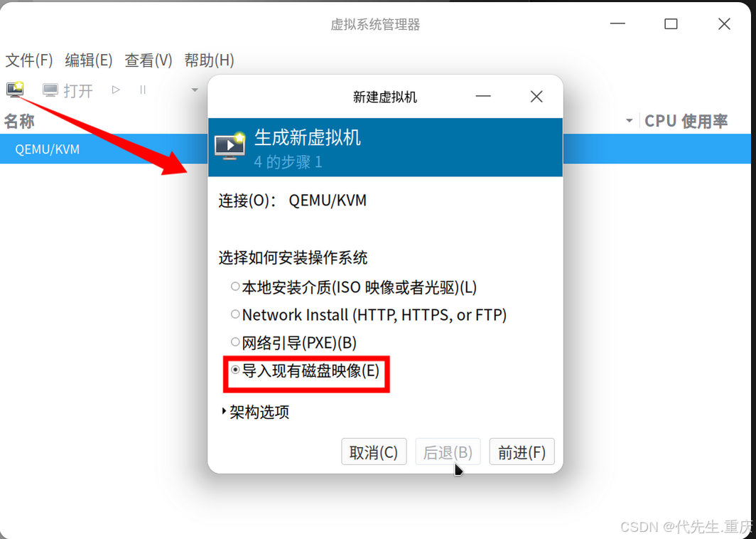Open the 查看(V) menu
This screenshot has height=539, width=756.
(148, 60)
